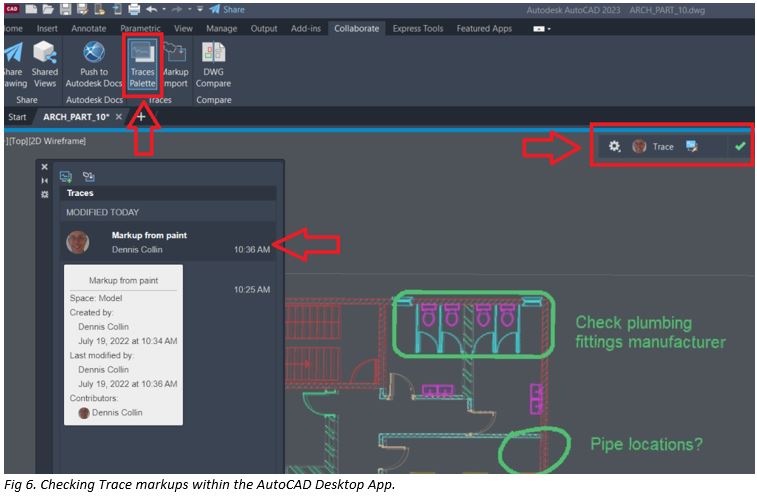Switch to the Parametric ribbon tab

[140, 28]
